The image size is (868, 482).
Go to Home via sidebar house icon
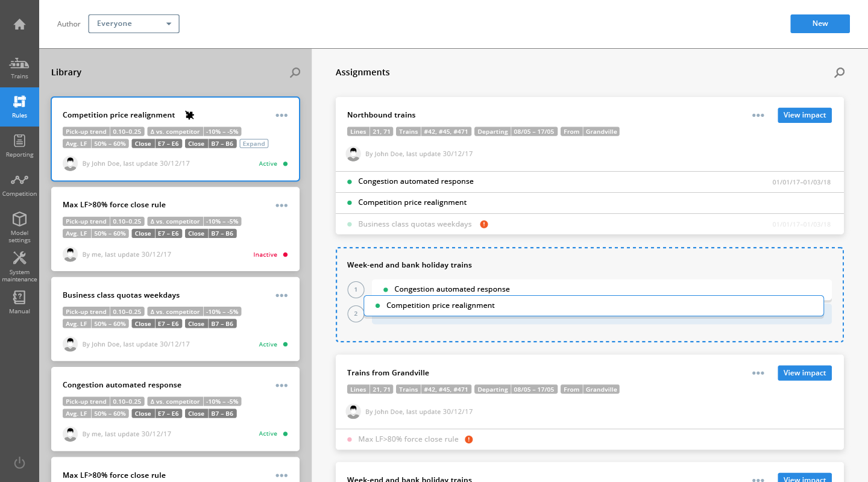point(19,24)
